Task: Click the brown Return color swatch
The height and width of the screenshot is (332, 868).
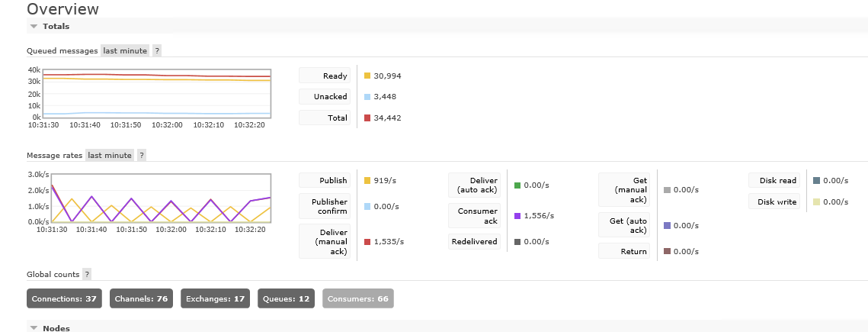Action: (667, 251)
